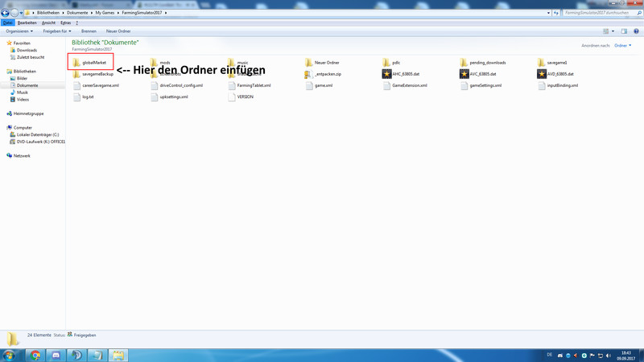
Task: Click the Back navigation arrow
Action: click(5, 13)
